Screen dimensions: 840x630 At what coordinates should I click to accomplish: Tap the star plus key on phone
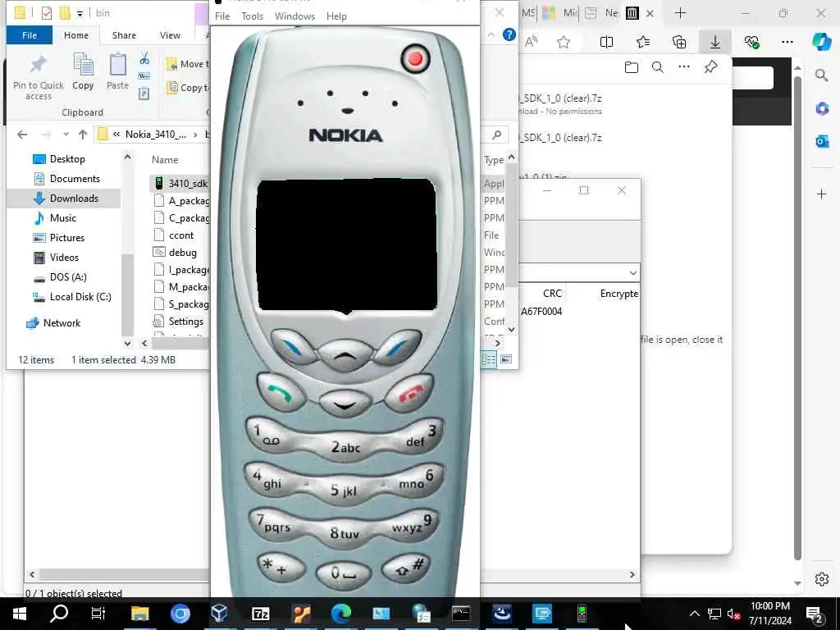281,568
